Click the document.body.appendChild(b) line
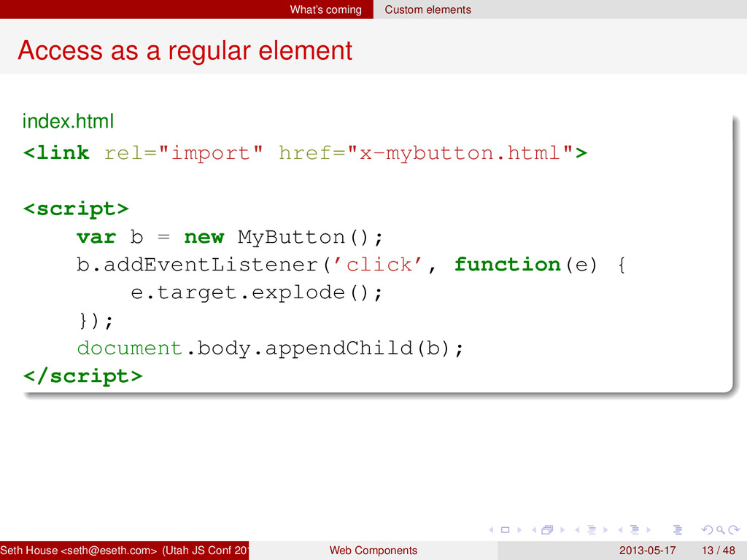 click(270, 349)
